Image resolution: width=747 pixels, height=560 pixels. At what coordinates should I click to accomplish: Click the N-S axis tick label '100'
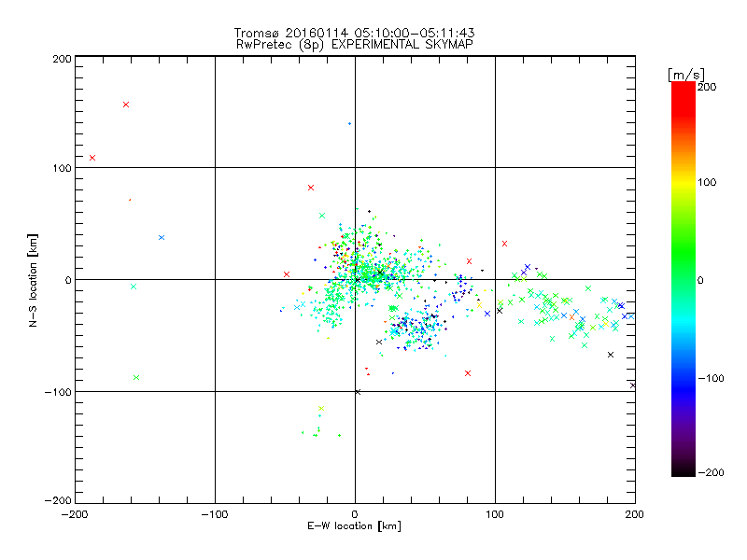[x=62, y=168]
